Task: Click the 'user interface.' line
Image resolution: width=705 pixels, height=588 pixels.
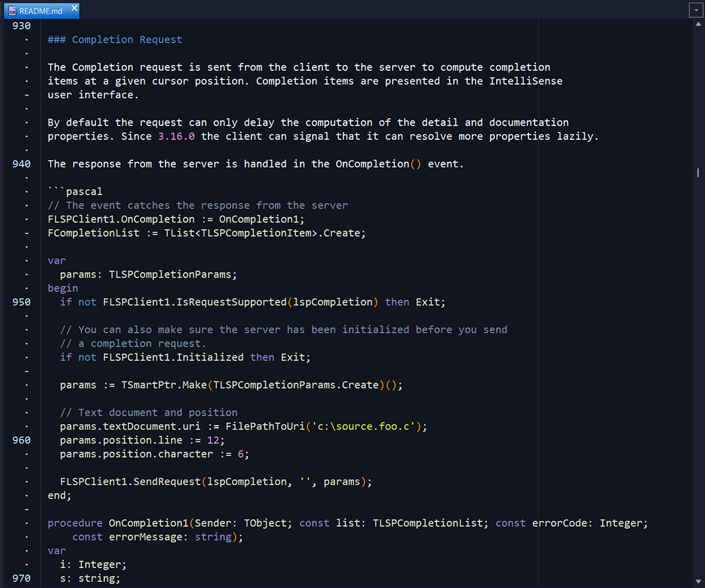Action: tap(93, 95)
